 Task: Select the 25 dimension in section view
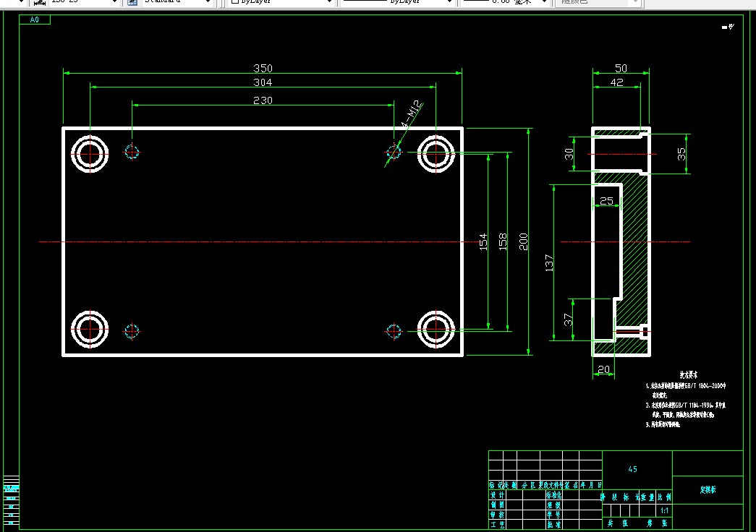click(x=606, y=200)
